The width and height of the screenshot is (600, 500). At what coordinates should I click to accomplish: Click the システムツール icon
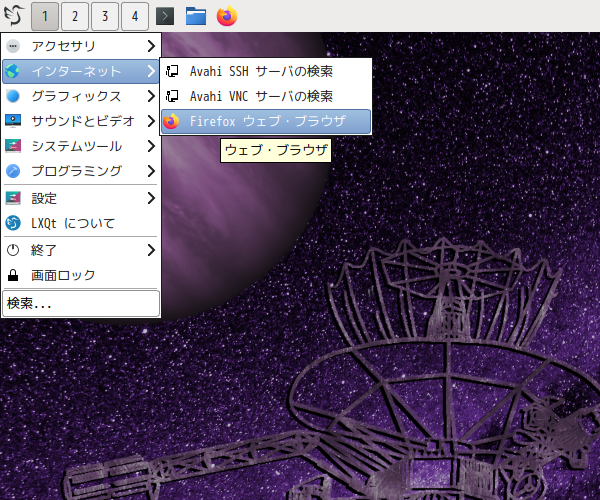point(13,146)
